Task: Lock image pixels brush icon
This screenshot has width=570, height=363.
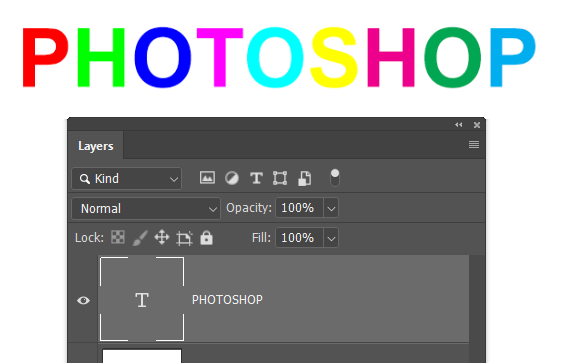Action: click(x=140, y=238)
